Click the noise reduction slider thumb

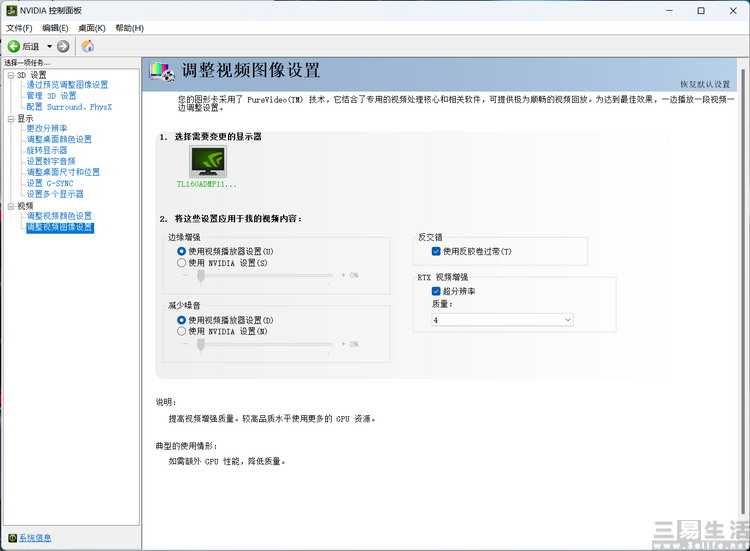click(x=201, y=345)
